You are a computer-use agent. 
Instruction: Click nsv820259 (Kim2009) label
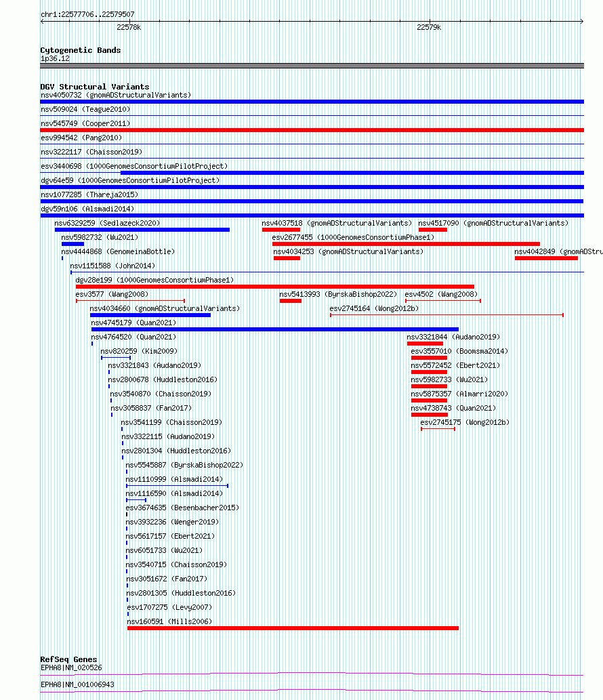[139, 352]
